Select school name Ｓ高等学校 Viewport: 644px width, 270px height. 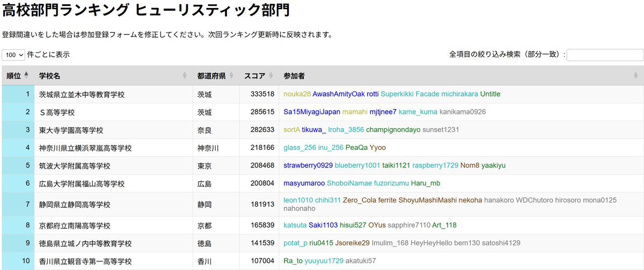[x=56, y=113]
